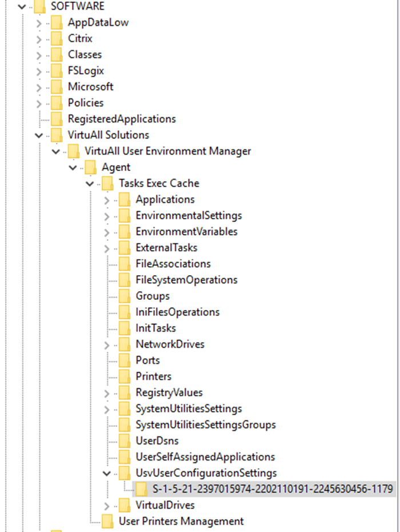Click the Citrix folder icon

57,38
